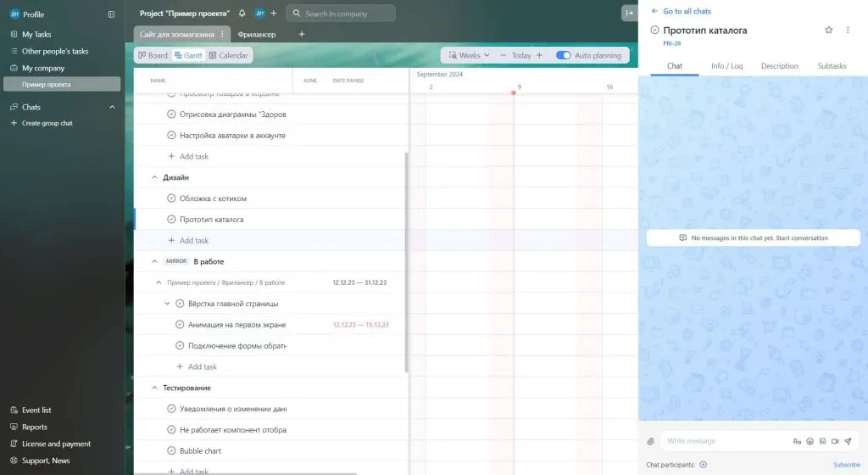868x475 pixels.
Task: Open three-dot menu on Сайт для зоомагазина tab
Action: point(223,34)
